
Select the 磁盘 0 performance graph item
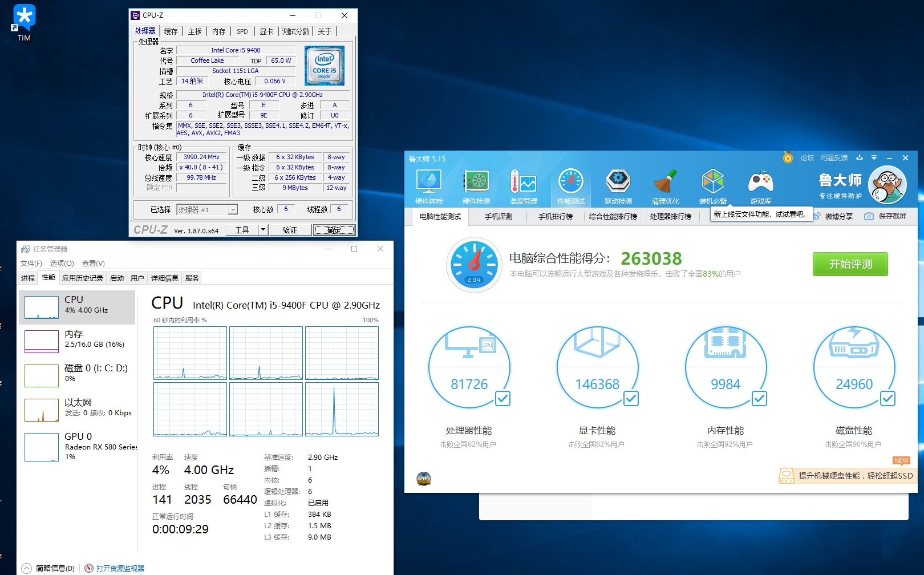[77, 375]
